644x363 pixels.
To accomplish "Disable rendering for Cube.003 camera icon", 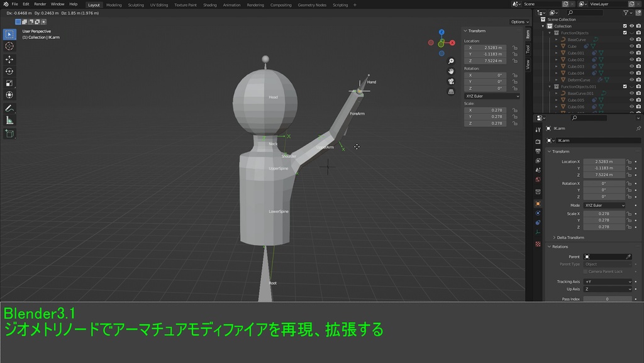I will [639, 67].
